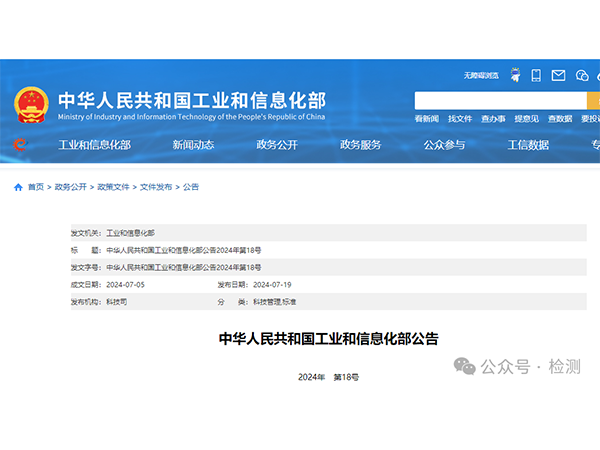This screenshot has width=600, height=450.
Task: Select the 成文日期 value 2024-07-05
Action: click(x=126, y=285)
